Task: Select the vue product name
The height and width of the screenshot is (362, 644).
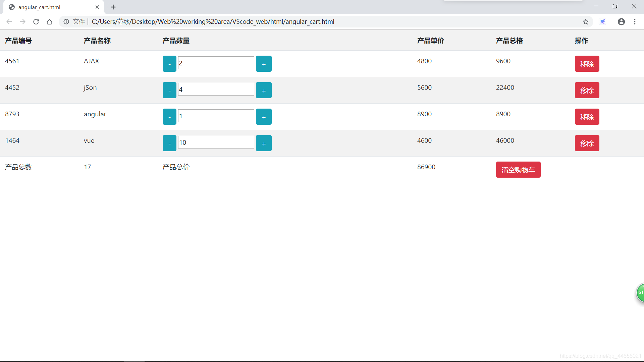Action: 89,140
